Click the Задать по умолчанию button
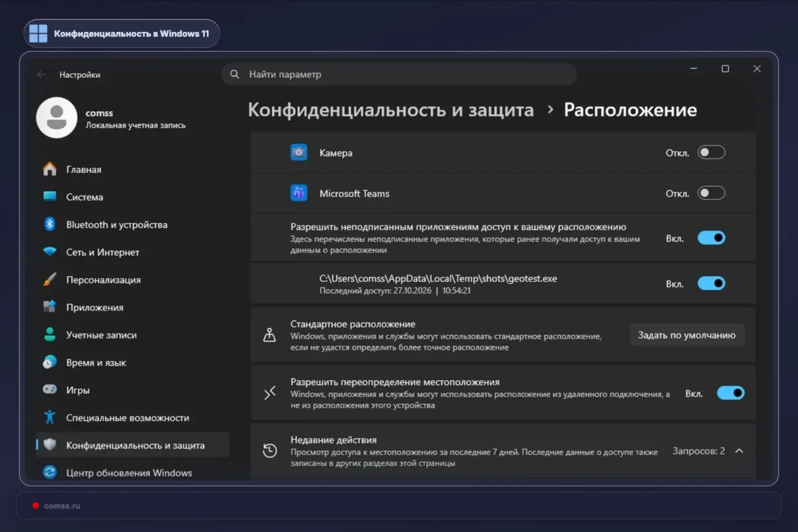Viewport: 798px width, 532px height. point(687,335)
